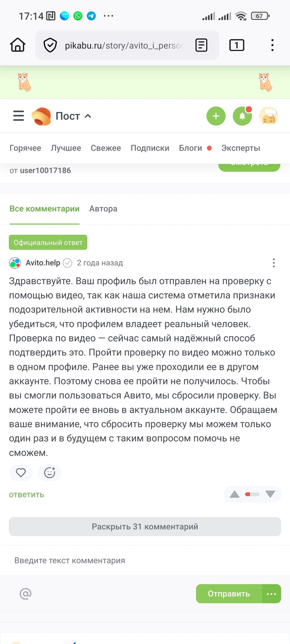290x644 pixels.
Task: Open send options next to Отправить
Action: click(271, 594)
